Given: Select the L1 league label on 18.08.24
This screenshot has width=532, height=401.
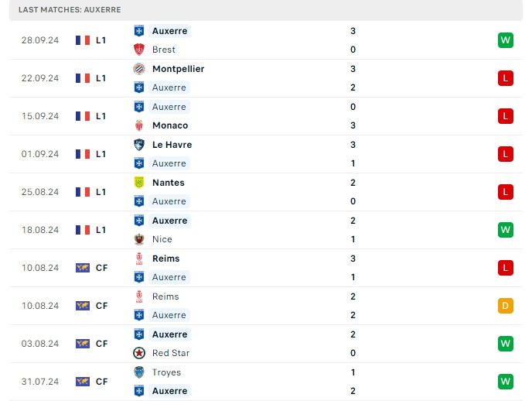Looking at the screenshot, I should [101, 230].
